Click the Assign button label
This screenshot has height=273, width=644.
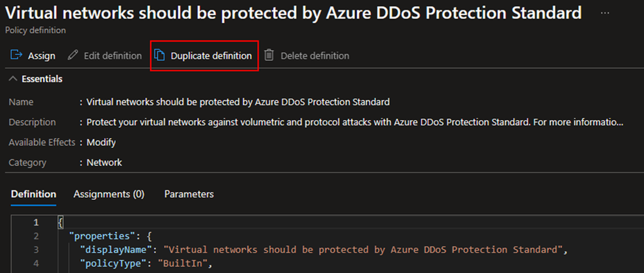[42, 56]
